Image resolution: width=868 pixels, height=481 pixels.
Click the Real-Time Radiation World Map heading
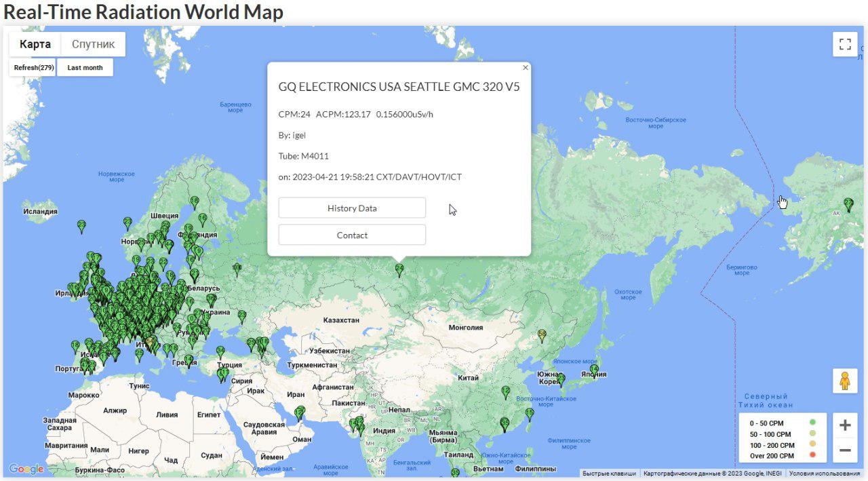tap(143, 12)
